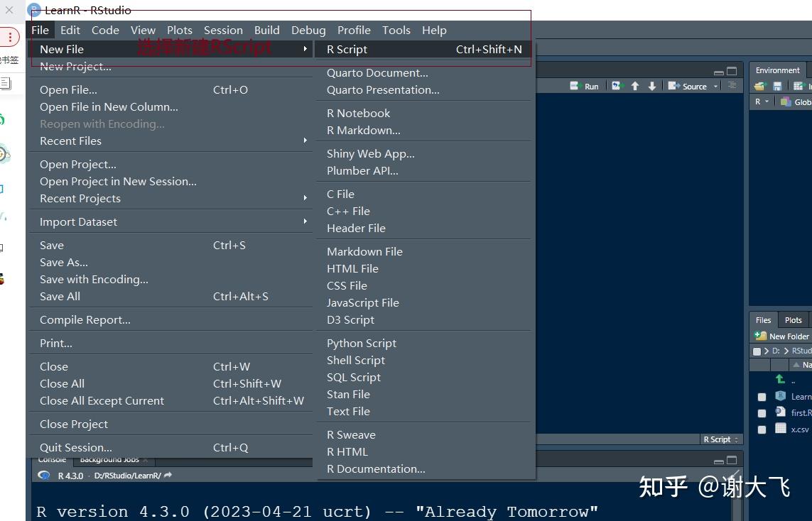Switch to the Files tab
Screen dimensions: 812x521
click(763, 319)
